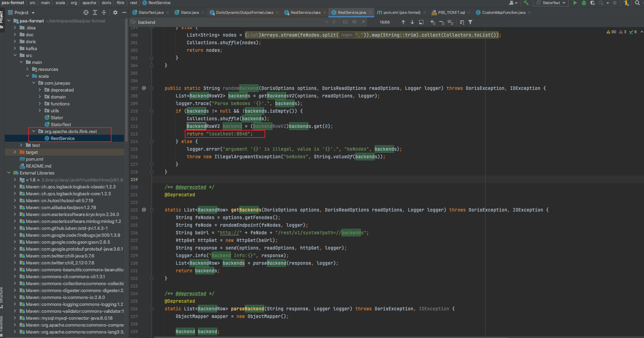Open README.md in project tree
Viewport: 644px width, 338px height.
[38, 166]
